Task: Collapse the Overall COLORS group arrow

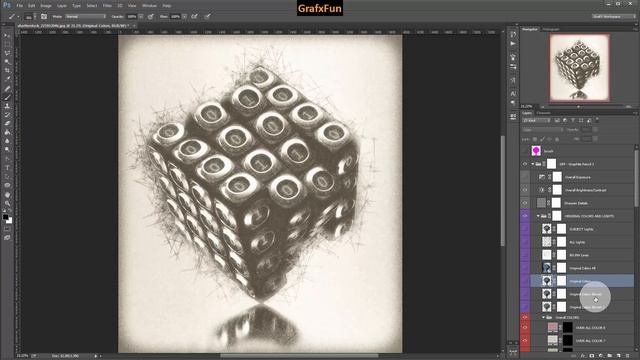Action: [x=544, y=317]
